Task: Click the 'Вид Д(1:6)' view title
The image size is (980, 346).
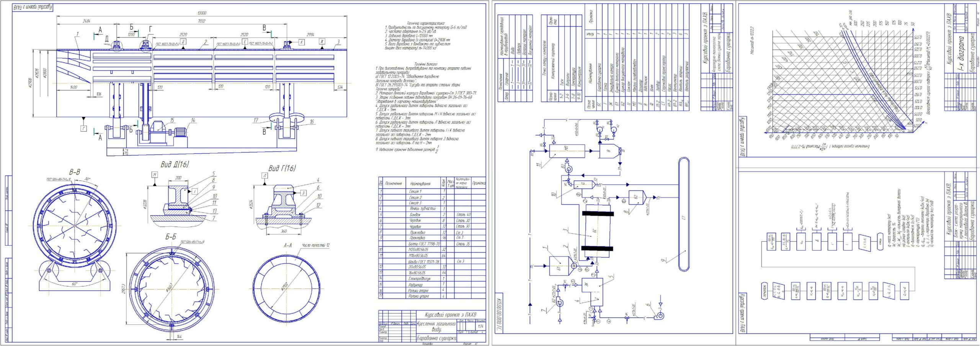Action: 175,164
